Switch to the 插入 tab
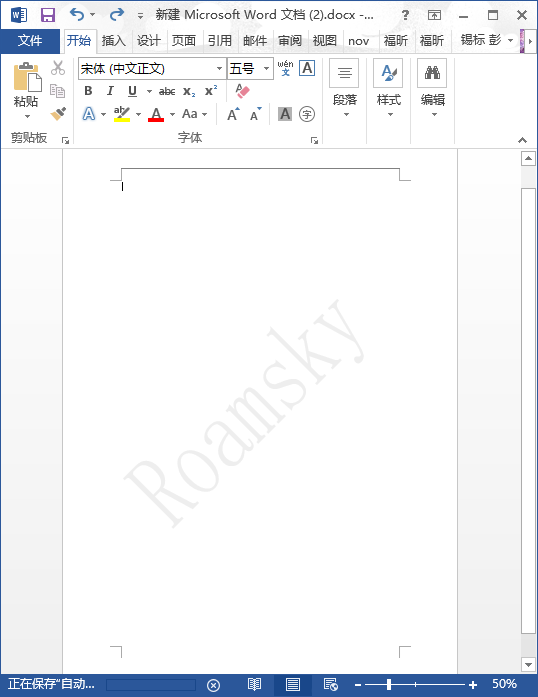Image resolution: width=538 pixels, height=697 pixels. pyautogui.click(x=114, y=41)
